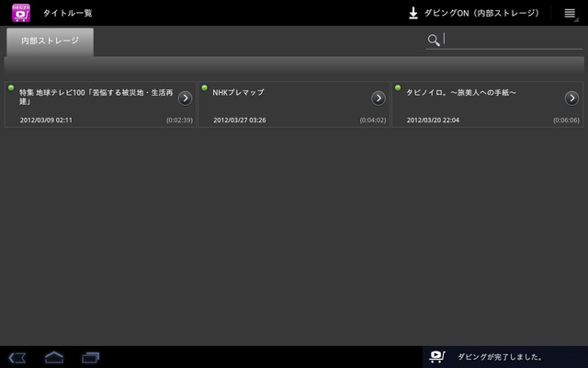Viewport: 588px width, 368px height.
Task: Select title 特集 地球テレビ100「苦悩する被災地・生活再建」
Action: tap(96, 97)
